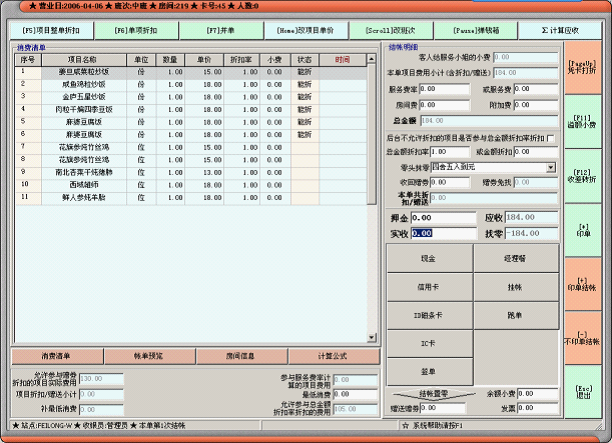Click the red 时间 column header
The height and width of the screenshot is (443, 612).
click(343, 60)
